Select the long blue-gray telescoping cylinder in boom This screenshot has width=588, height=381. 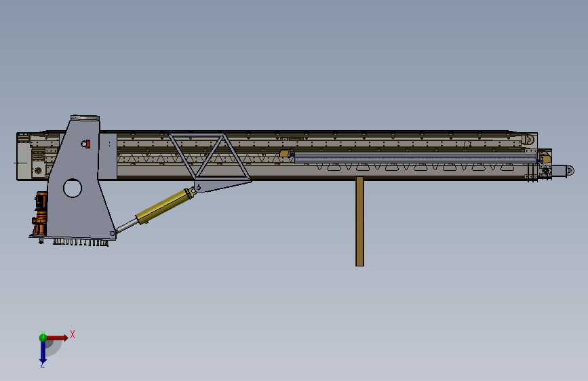coord(416,158)
